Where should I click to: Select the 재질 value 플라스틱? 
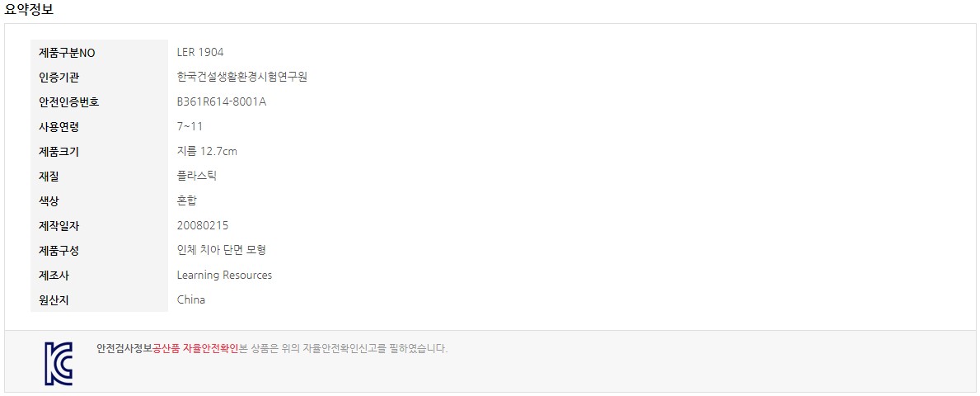point(196,176)
